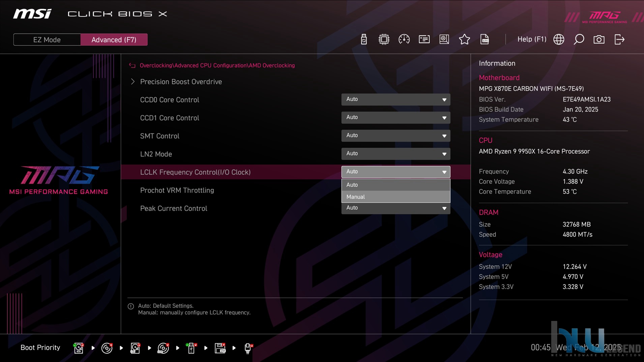
Task: Expand Precision Boost Overdrive submenu
Action: pyautogui.click(x=181, y=82)
